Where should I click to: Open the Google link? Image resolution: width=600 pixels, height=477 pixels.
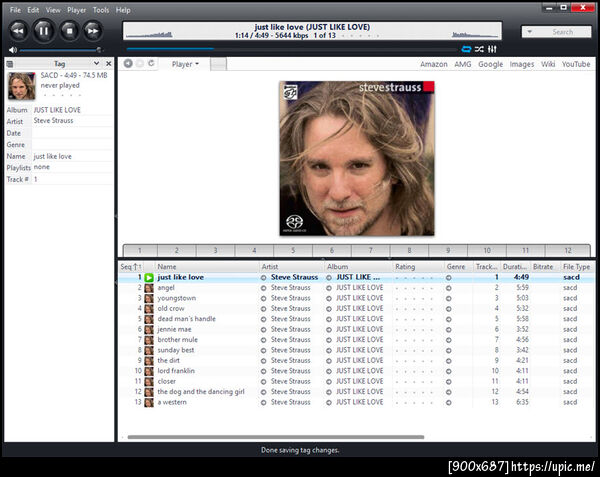490,64
